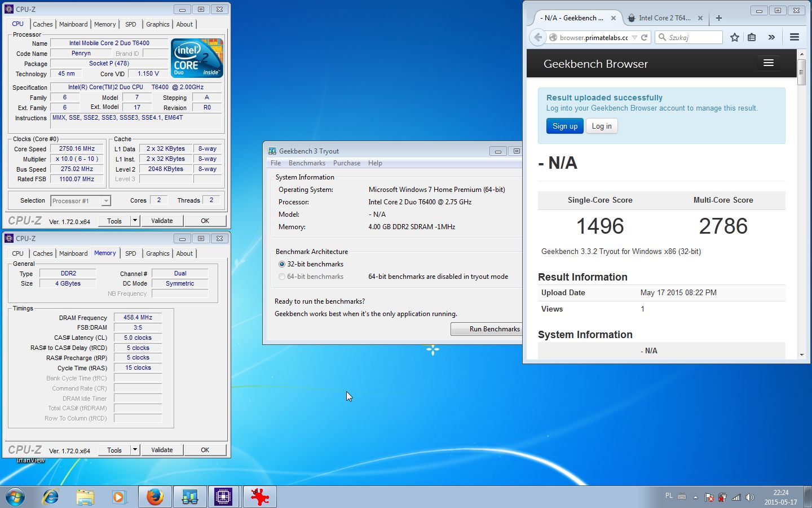The height and width of the screenshot is (508, 812).
Task: Select 32-bit benchmarks radio button
Action: [x=282, y=264]
